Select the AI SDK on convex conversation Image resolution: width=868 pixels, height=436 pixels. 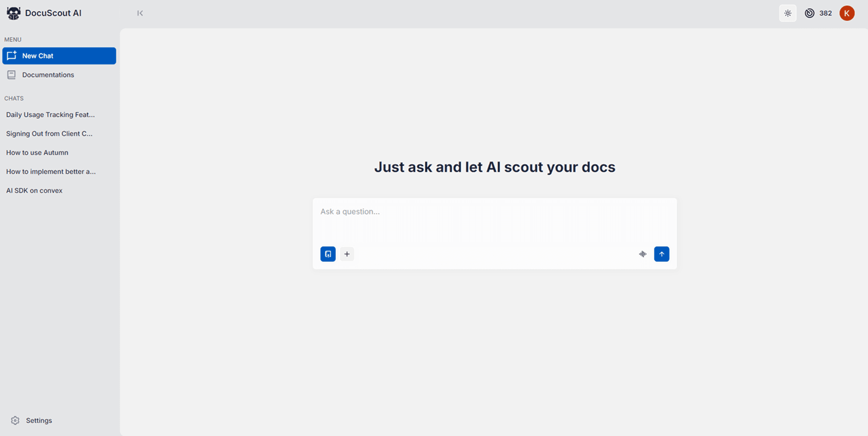pos(34,190)
